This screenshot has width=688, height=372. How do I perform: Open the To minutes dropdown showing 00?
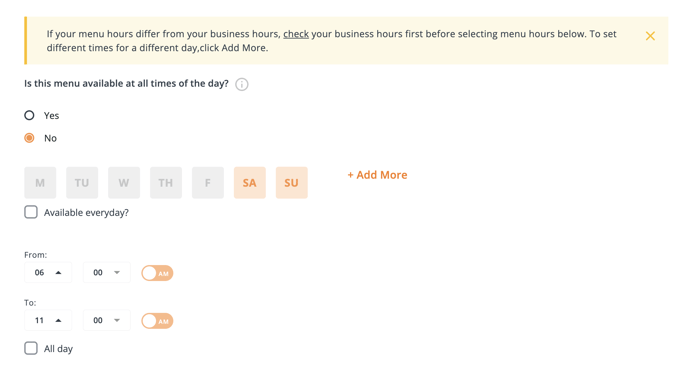point(107,320)
